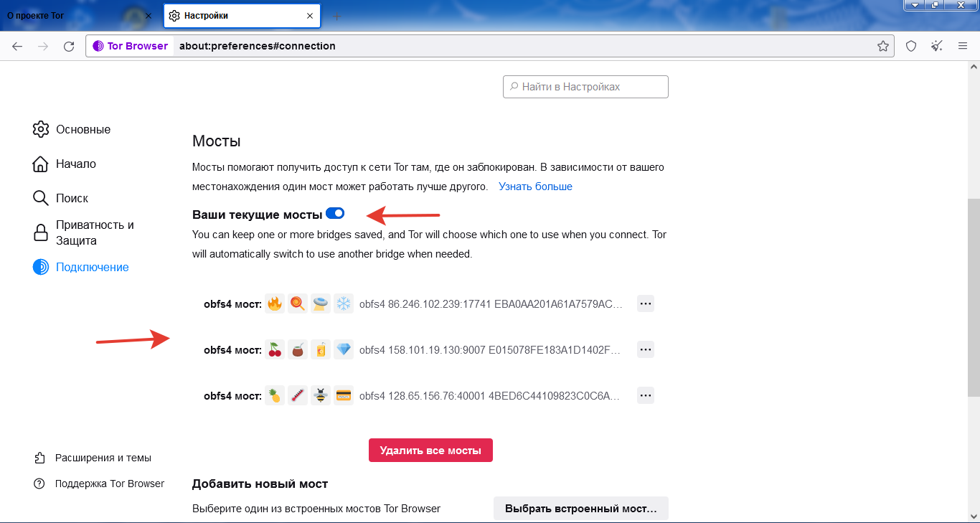Image resolution: width=980 pixels, height=523 pixels.
Task: Click the 'Добавить новый мост' heading
Action: 260,484
